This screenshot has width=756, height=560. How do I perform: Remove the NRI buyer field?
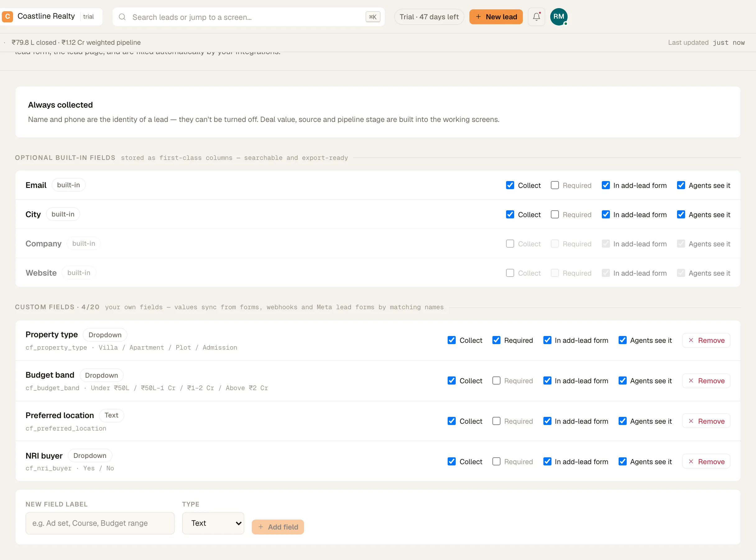tap(706, 461)
